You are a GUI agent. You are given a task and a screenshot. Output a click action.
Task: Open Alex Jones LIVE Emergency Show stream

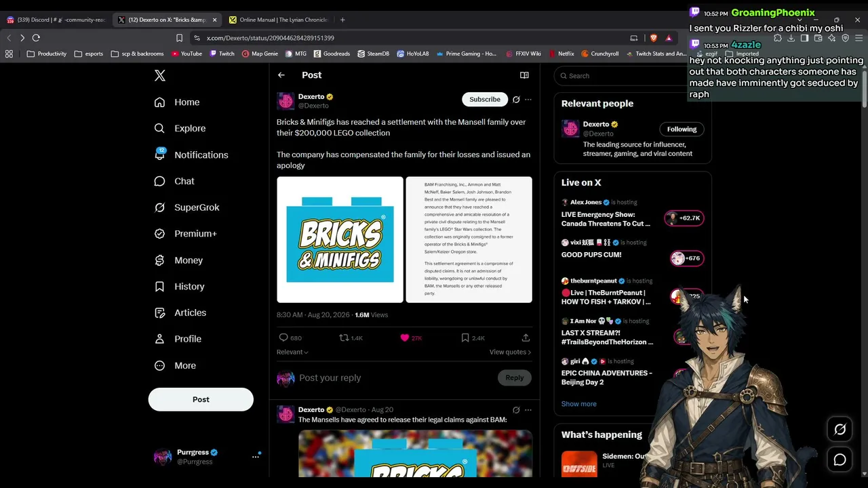(632, 213)
